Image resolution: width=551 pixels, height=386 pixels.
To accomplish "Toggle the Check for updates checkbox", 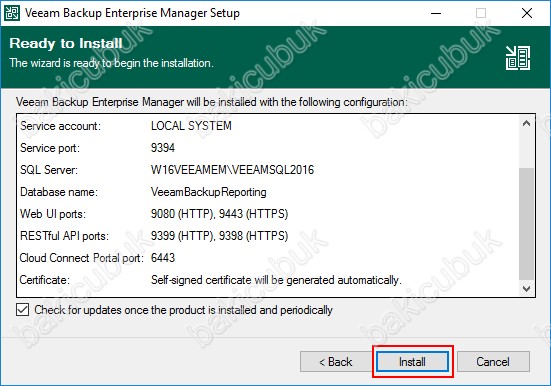I will coord(22,310).
